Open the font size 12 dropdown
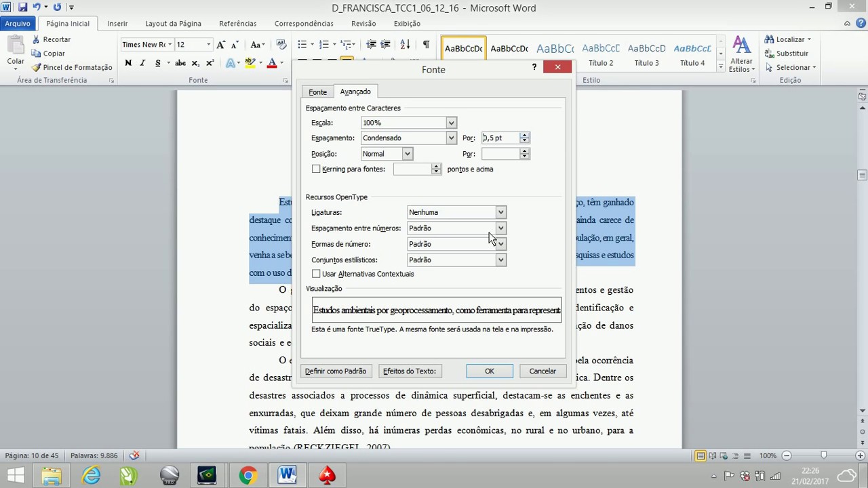This screenshot has height=488, width=868. 209,45
